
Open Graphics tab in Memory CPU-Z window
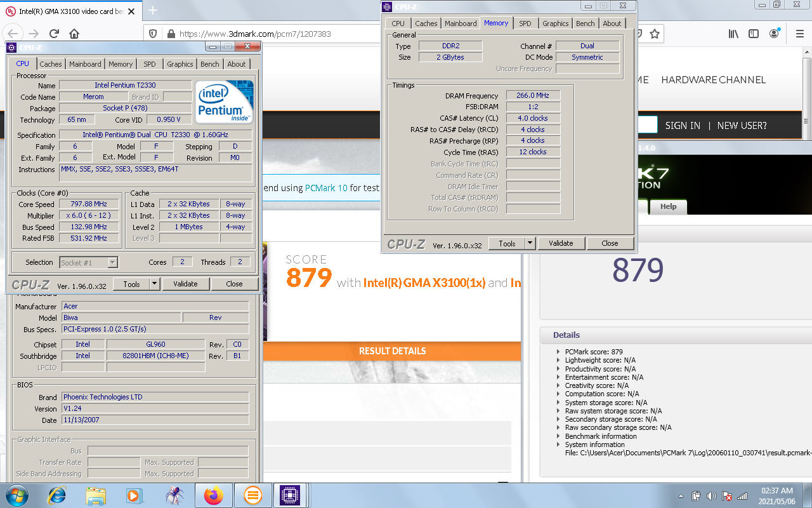[556, 23]
